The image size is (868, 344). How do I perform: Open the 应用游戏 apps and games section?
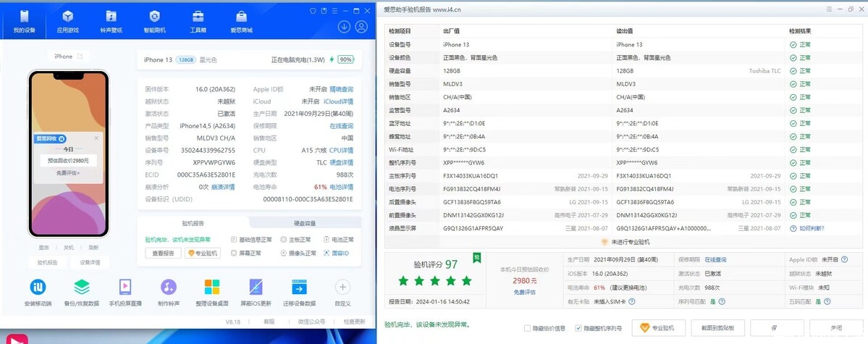pos(67,22)
